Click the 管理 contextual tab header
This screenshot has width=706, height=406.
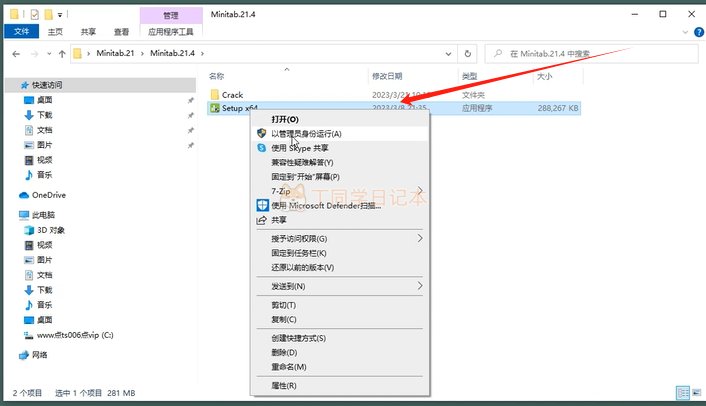pyautogui.click(x=171, y=15)
